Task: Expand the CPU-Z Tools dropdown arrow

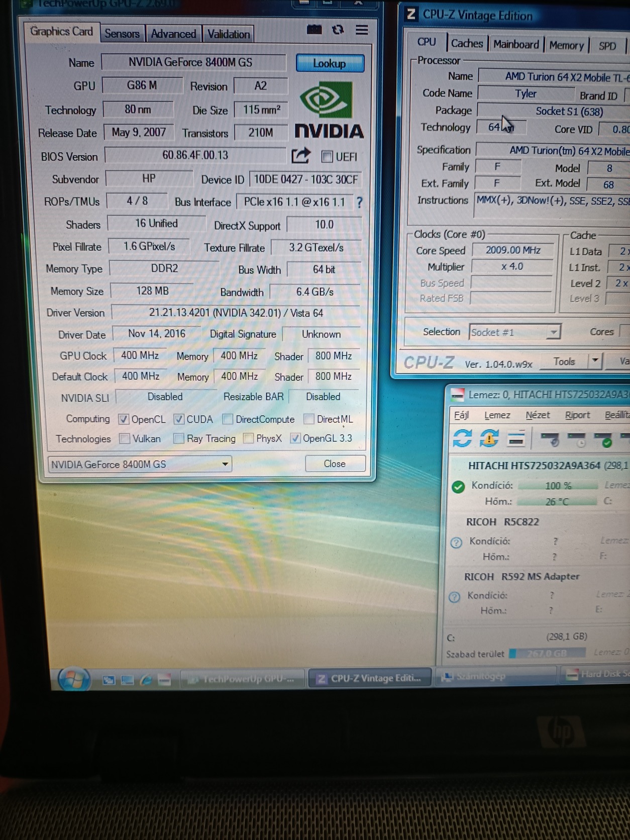Action: point(595,361)
